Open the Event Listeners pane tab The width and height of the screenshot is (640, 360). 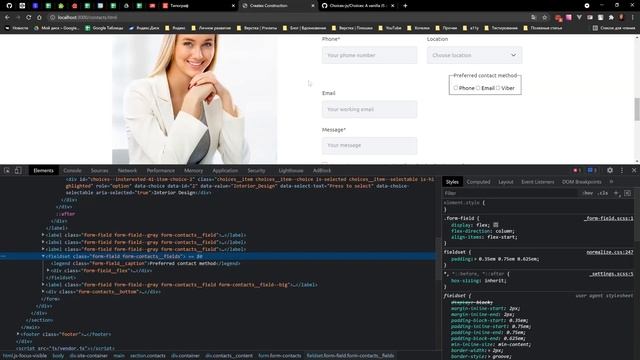[538, 182]
